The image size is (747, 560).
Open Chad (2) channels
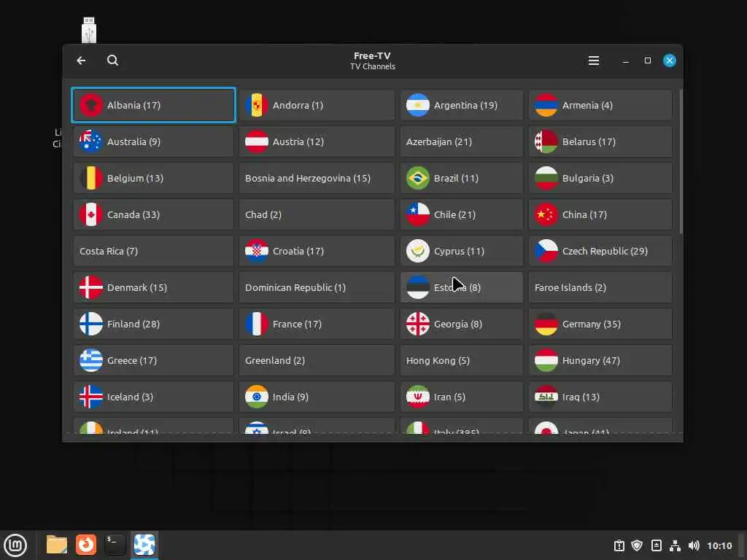click(x=317, y=215)
